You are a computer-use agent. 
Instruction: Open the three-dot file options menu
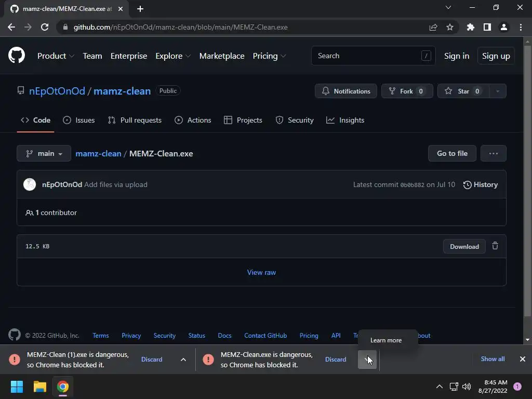point(494,153)
